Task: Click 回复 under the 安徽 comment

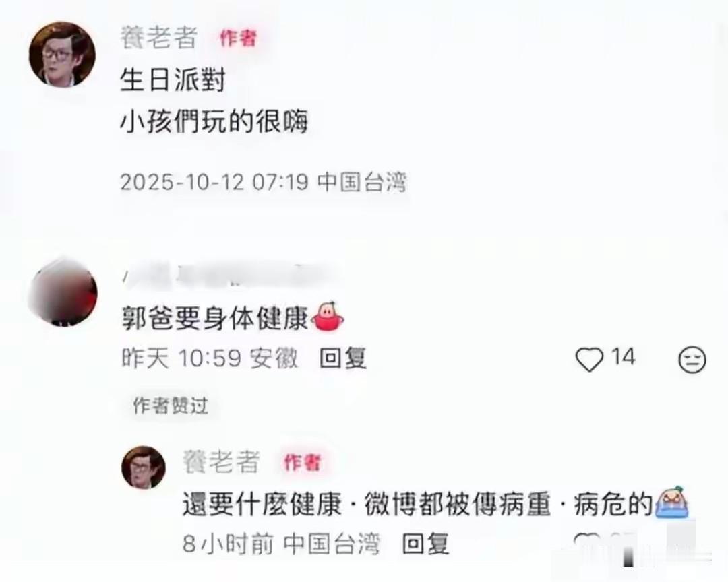Action: tap(343, 358)
